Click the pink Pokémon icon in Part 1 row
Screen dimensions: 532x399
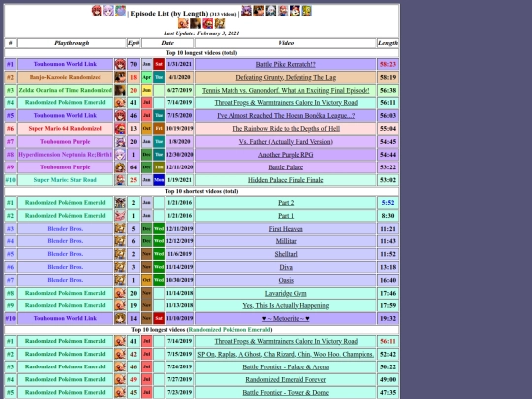tap(120, 216)
